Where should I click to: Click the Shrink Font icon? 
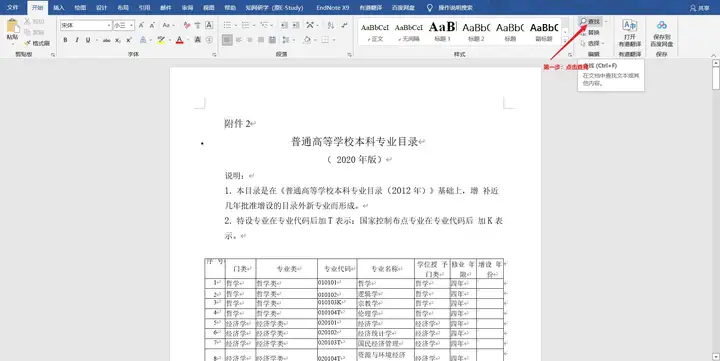(x=152, y=25)
